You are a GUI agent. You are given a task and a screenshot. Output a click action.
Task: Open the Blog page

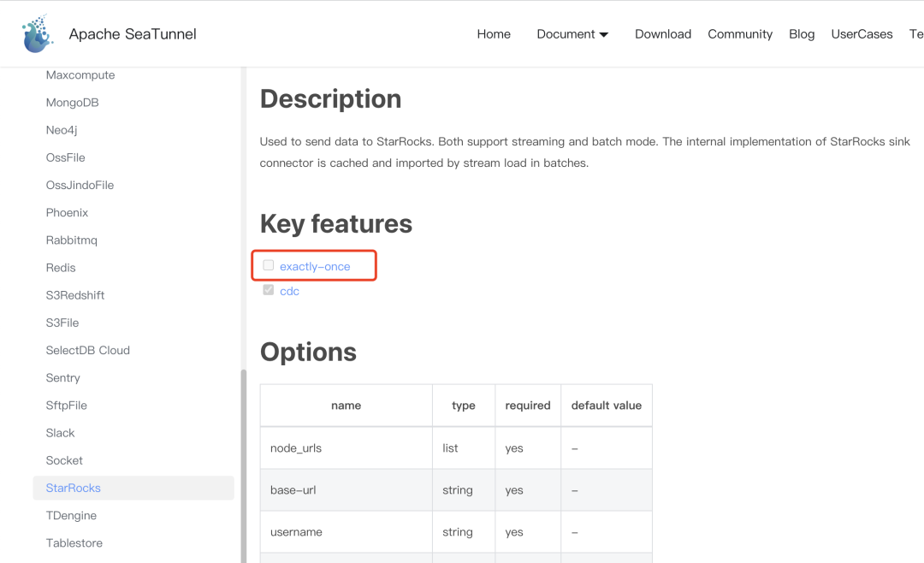[x=802, y=33]
